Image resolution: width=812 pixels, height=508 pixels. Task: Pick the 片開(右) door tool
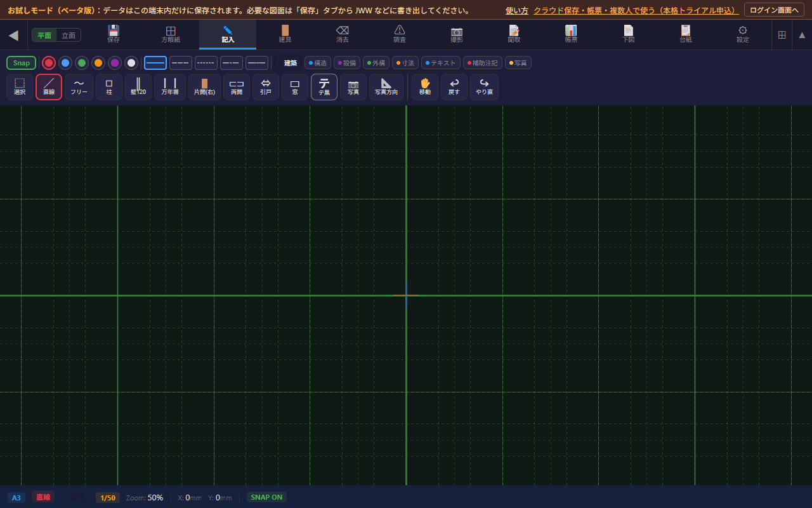coord(204,87)
